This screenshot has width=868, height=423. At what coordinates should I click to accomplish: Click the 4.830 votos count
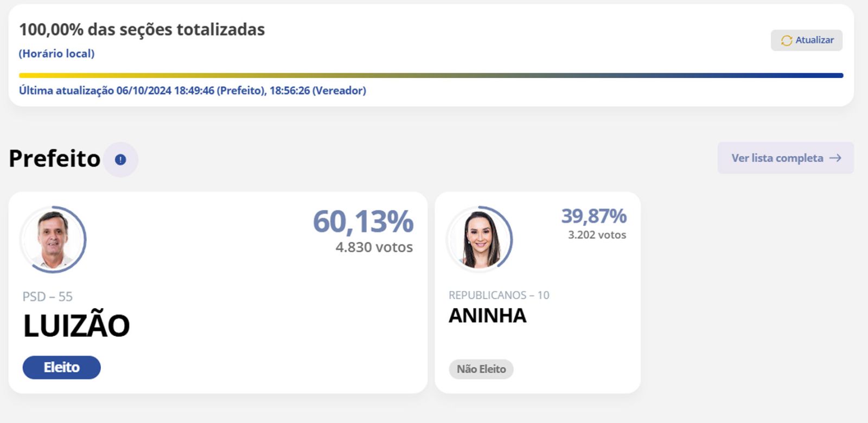[x=374, y=247]
